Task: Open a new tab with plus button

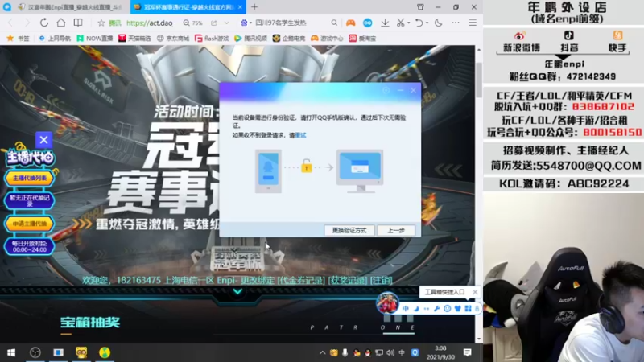Action: click(254, 7)
